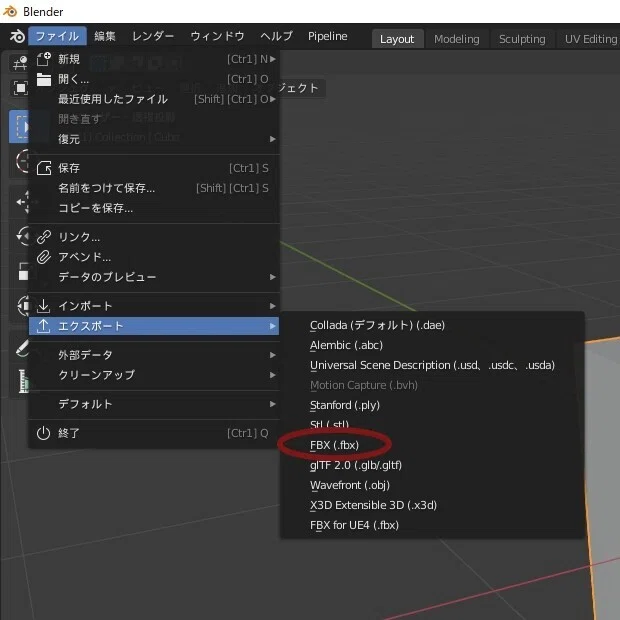Choose コピーを保存...

tap(154, 208)
